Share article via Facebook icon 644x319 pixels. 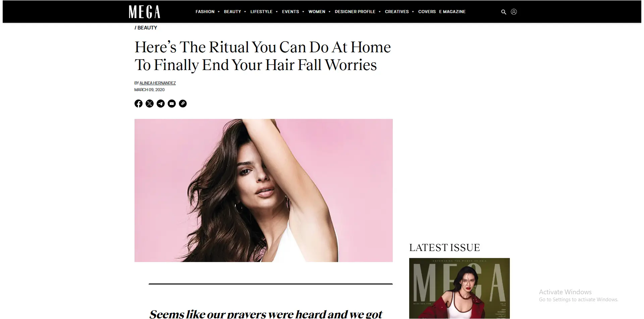[x=139, y=104]
